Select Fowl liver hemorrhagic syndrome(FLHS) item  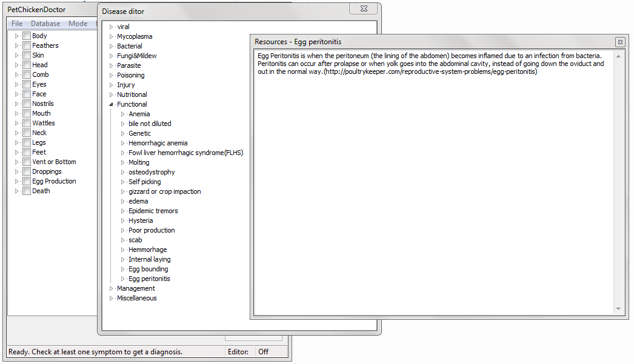click(185, 153)
